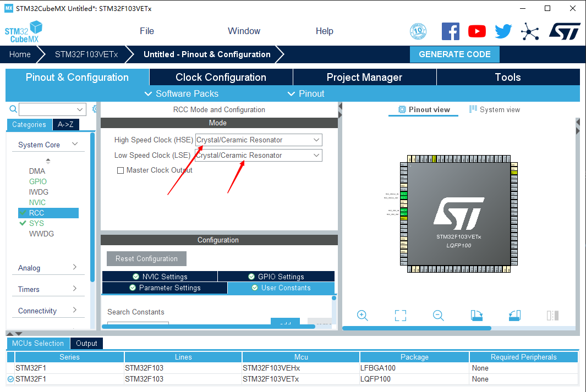
Task: Click the ST logo icon
Action: [x=565, y=31]
